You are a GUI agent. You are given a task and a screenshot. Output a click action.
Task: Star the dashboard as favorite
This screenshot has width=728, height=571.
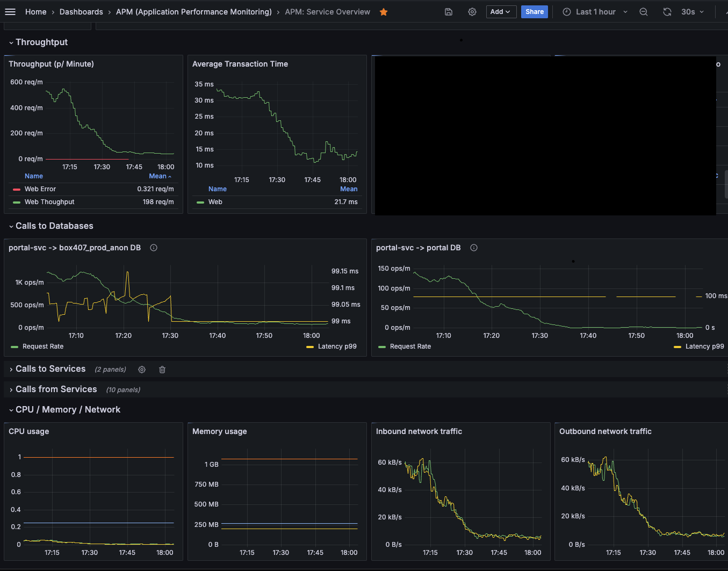(384, 12)
